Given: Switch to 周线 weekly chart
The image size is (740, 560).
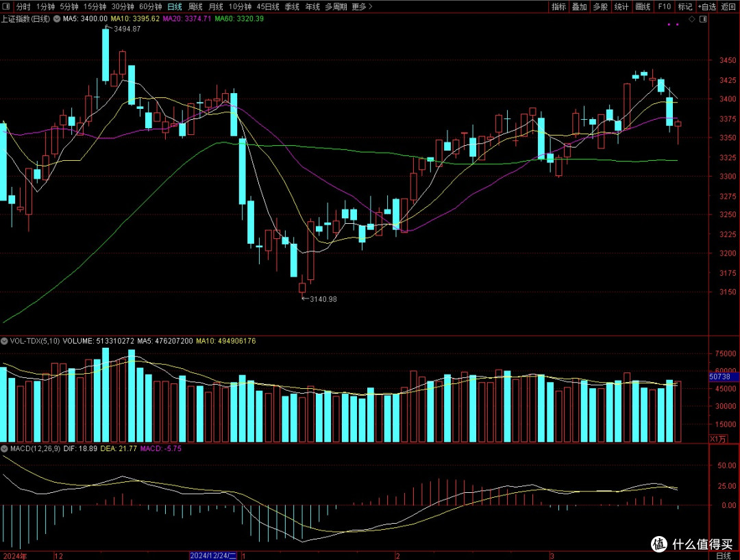Looking at the screenshot, I should (195, 7).
